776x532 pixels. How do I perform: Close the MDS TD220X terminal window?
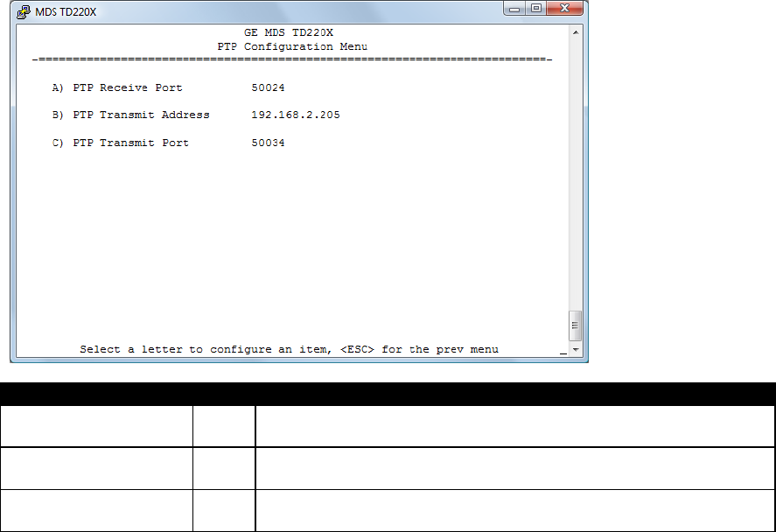coord(564,9)
